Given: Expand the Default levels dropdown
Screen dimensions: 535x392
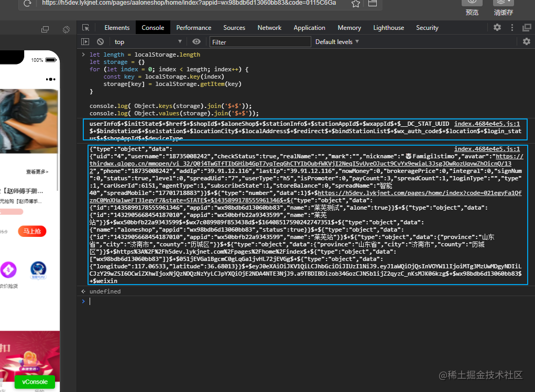Looking at the screenshot, I should [337, 41].
